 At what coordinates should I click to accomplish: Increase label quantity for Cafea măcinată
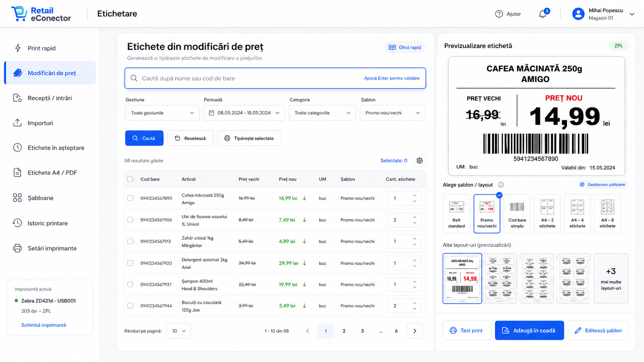[x=415, y=195]
